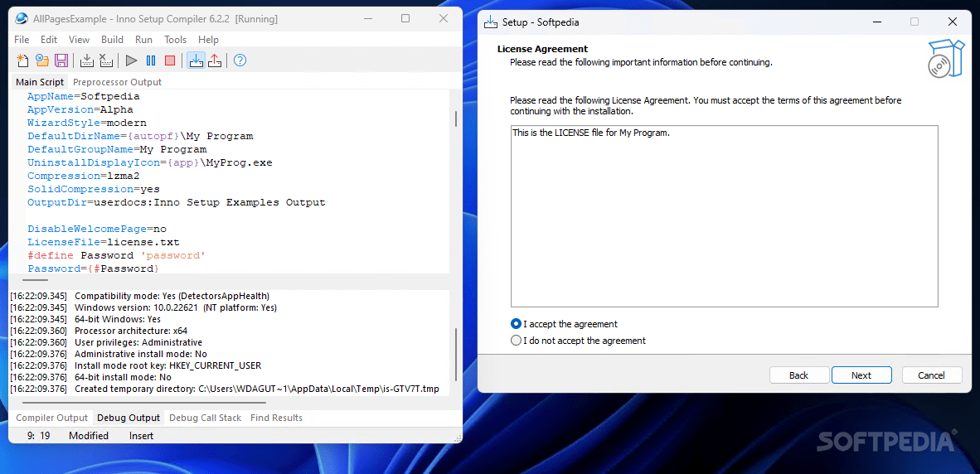This screenshot has width=980, height=474.
Task: Click the 'Created temporary directory' log line
Action: [x=225, y=389]
